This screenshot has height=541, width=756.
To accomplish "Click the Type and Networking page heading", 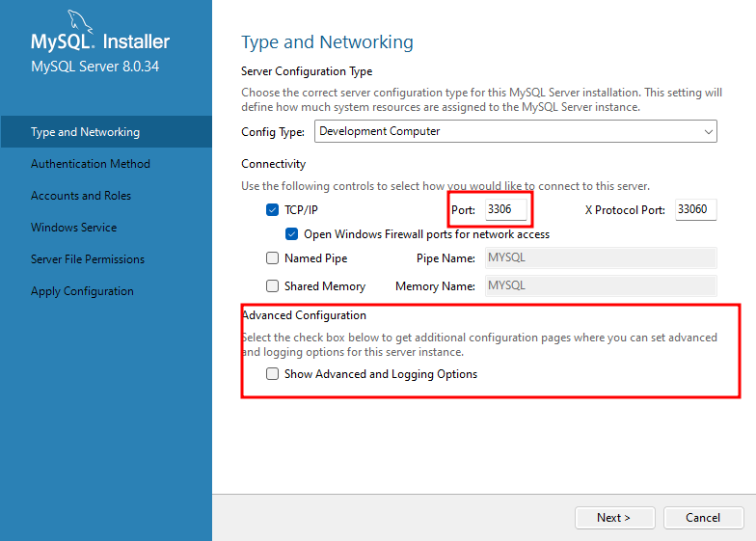I will click(x=328, y=42).
